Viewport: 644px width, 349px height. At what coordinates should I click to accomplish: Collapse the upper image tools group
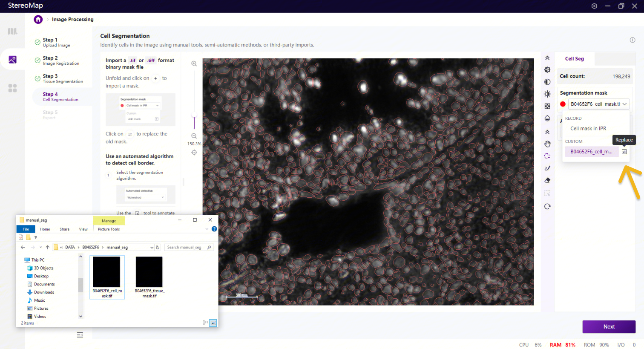click(547, 58)
